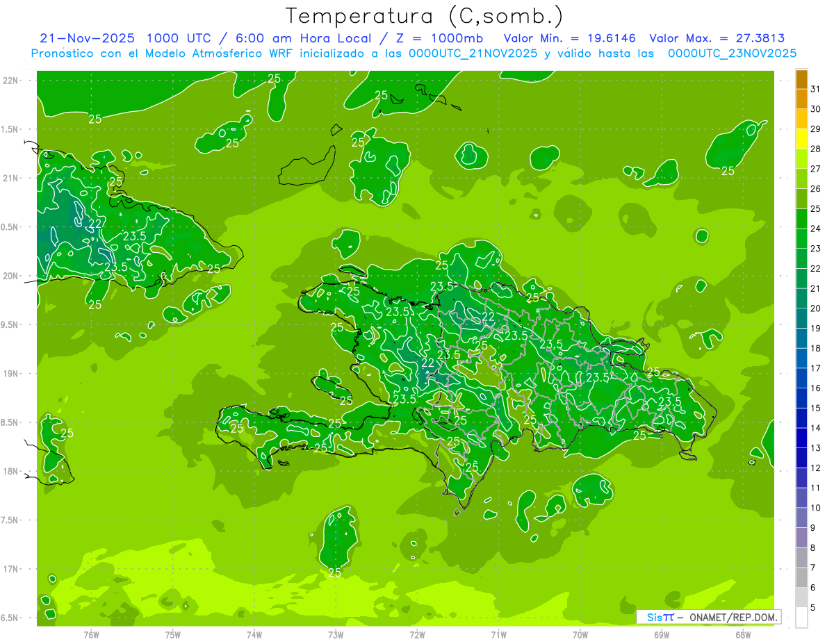Screen dimensions: 834x644
Task: Click color scale label '31'
Action: [816, 89]
